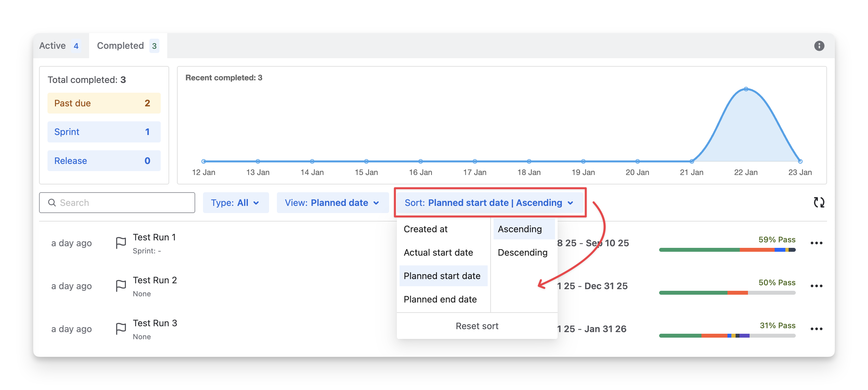Screen dimensions: 868x390
Task: Filter by the Past due card
Action: tap(104, 103)
